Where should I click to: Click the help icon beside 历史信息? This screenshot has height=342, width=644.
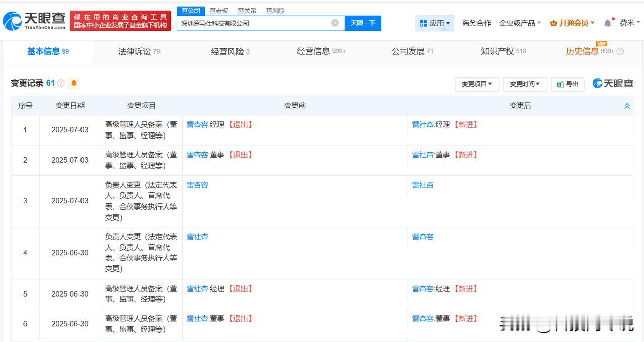coord(620,51)
